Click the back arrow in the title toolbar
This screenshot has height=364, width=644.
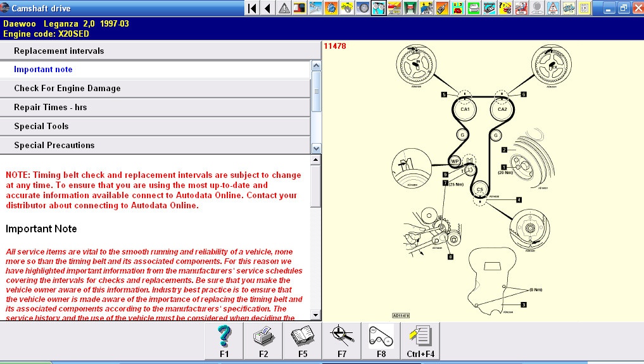pos(267,8)
